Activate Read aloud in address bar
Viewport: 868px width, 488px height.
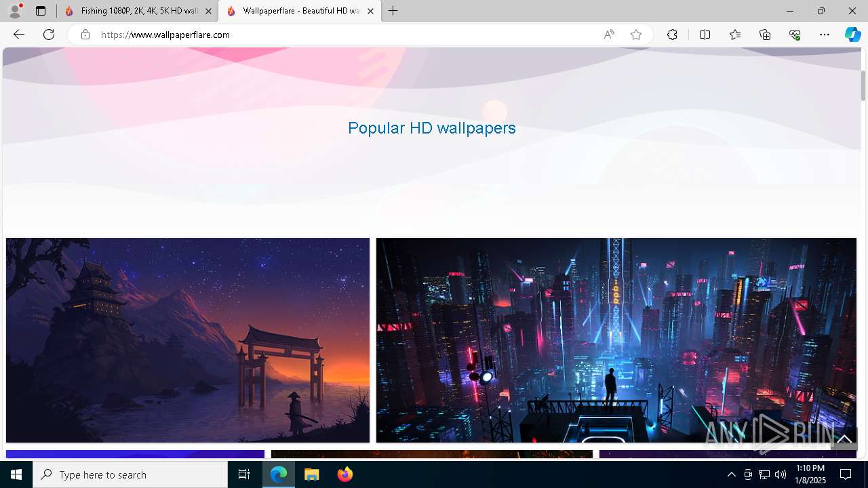pyautogui.click(x=609, y=35)
